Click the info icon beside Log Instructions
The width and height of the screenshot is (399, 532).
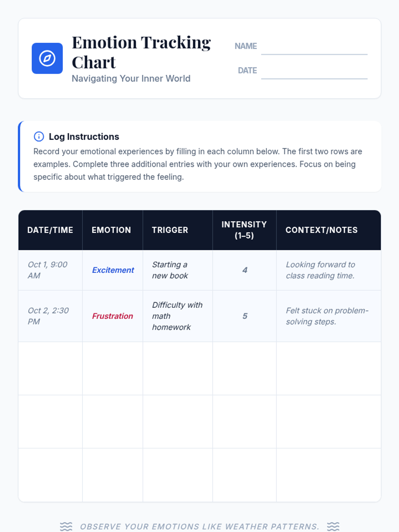(39, 136)
